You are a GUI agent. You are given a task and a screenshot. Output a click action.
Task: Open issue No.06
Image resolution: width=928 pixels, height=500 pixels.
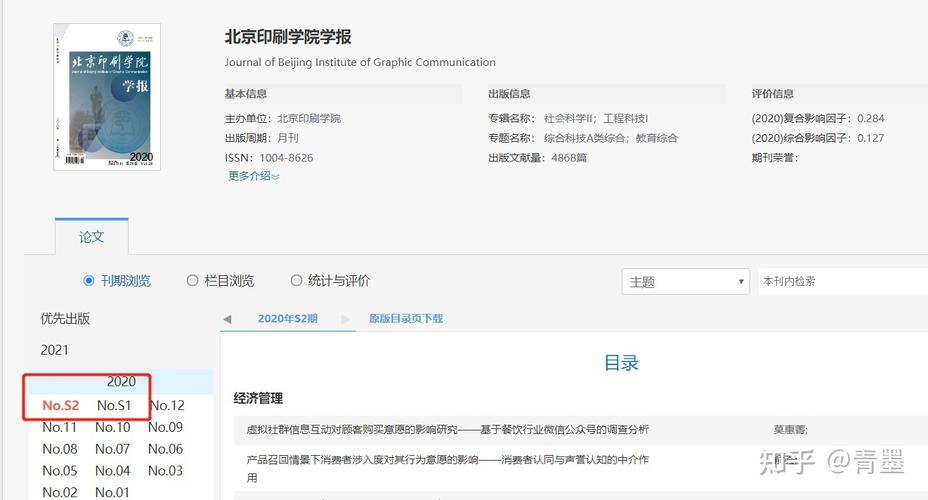pos(165,449)
